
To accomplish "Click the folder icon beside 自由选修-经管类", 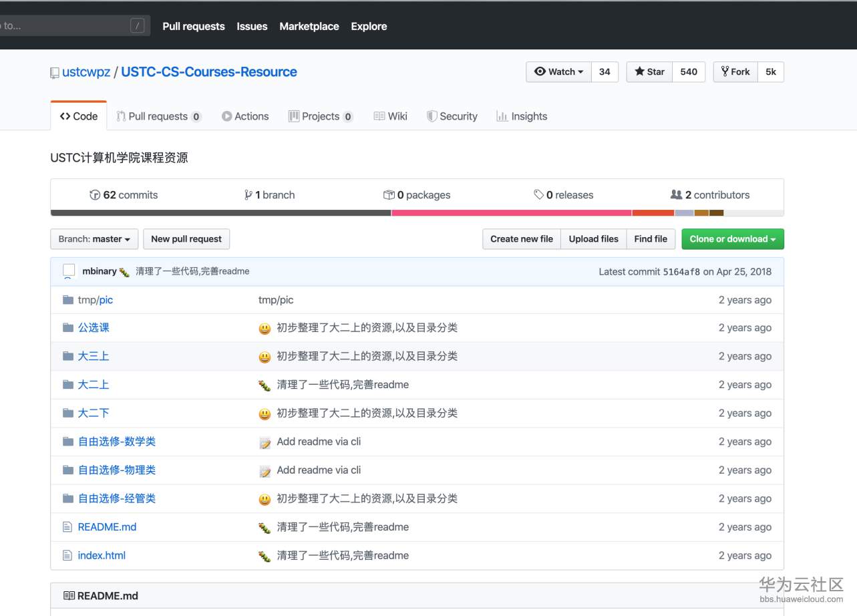I will coord(67,498).
